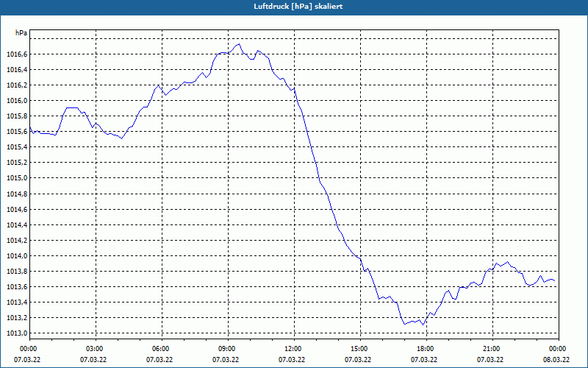Select the 1016,0 y-axis value
This screenshot has width=588, height=368.
pyautogui.click(x=17, y=101)
